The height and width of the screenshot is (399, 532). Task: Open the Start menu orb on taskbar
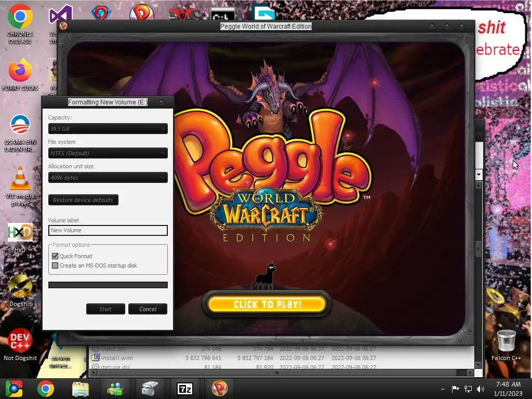(14, 389)
